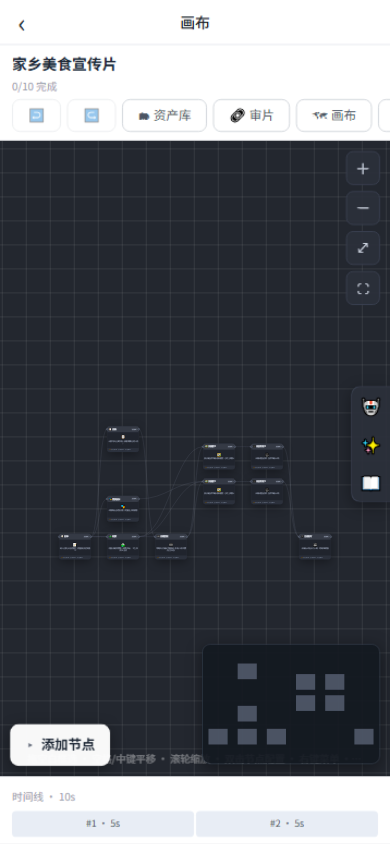Click the sparkles magic icon

point(371,445)
